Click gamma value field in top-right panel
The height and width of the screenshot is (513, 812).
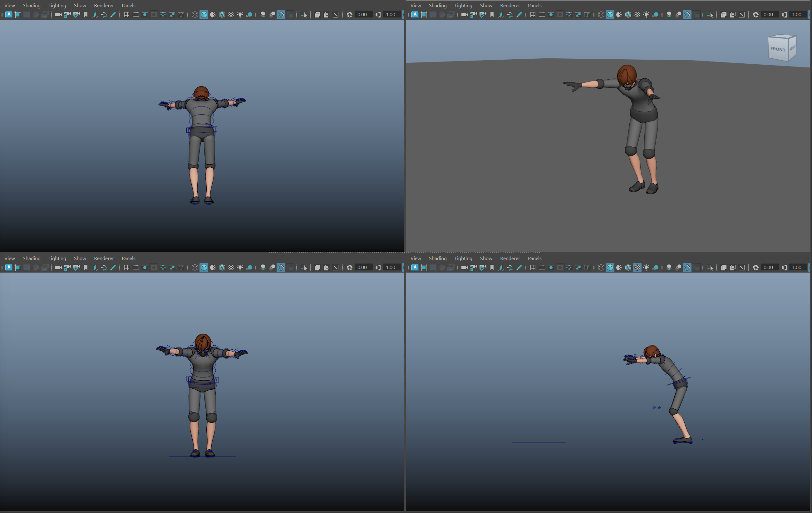798,14
